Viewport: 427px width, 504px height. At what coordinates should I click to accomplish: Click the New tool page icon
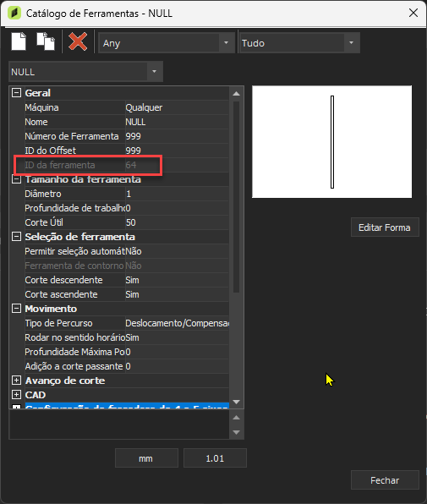tap(19, 41)
